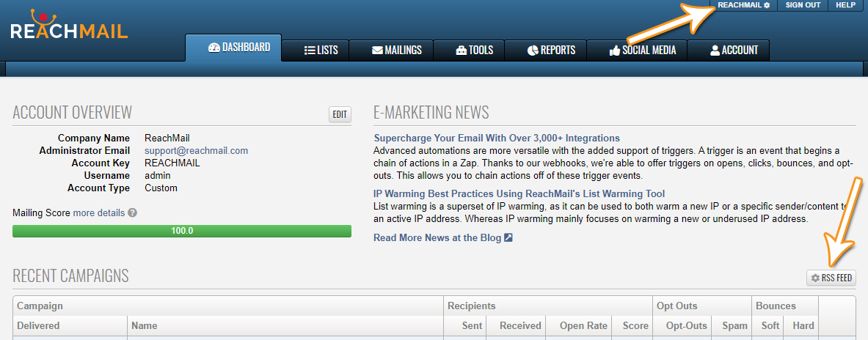View the Mailing Score more details link
Viewport: 868px width, 340px height.
pos(98,213)
